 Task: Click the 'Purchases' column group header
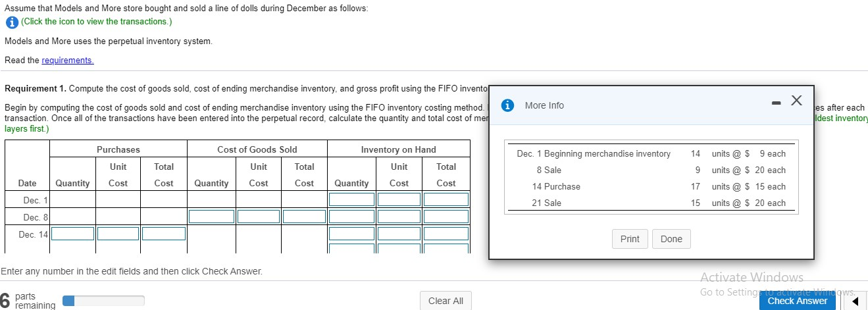pyautogui.click(x=118, y=150)
